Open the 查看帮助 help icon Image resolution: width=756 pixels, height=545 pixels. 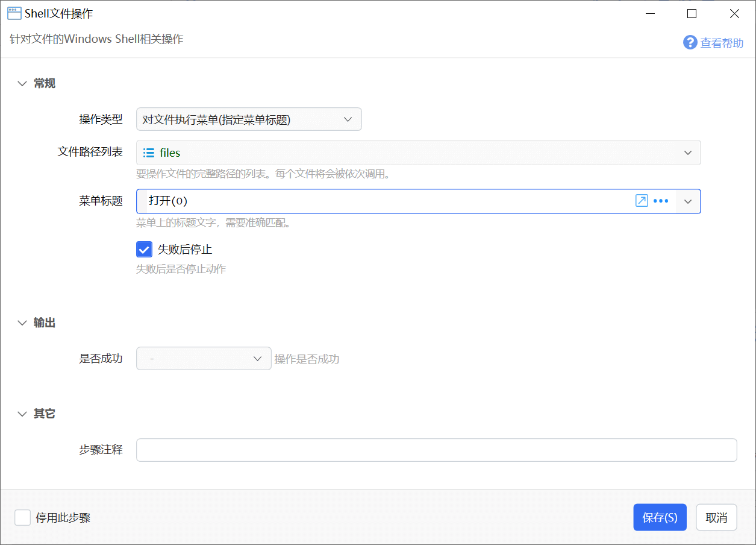click(690, 43)
